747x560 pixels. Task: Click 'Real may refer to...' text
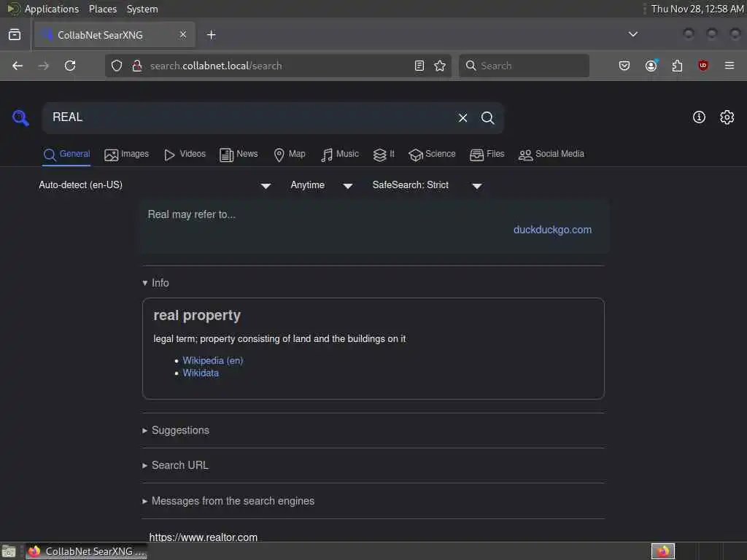pyautogui.click(x=192, y=214)
